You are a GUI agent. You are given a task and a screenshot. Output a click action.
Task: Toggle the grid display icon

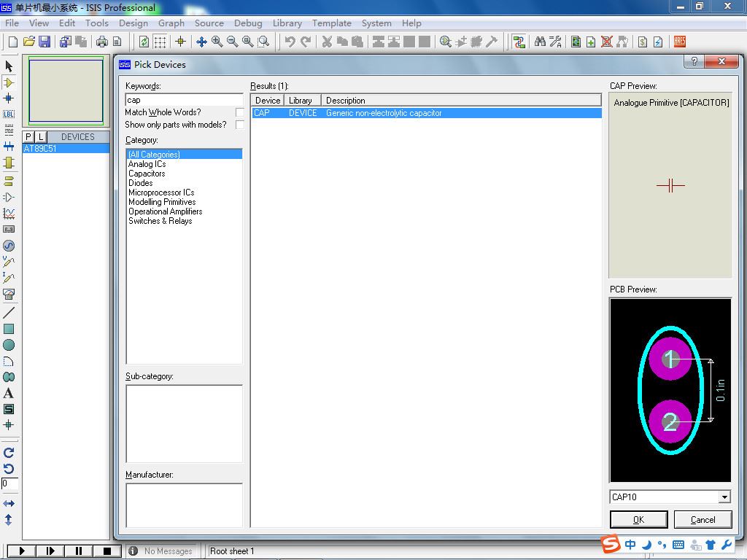pyautogui.click(x=160, y=42)
